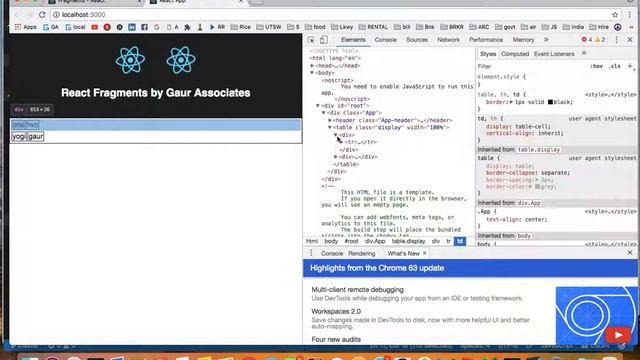Open the Rice bookmarks folder
The width and height of the screenshot is (640, 360).
pos(240,27)
